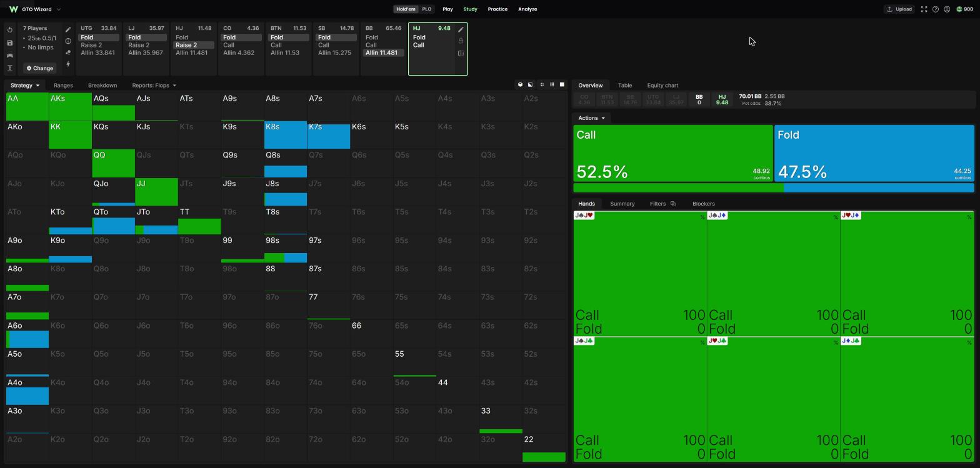Open the Reports: Flops dropdown
The width and height of the screenshot is (980, 468).
click(154, 85)
